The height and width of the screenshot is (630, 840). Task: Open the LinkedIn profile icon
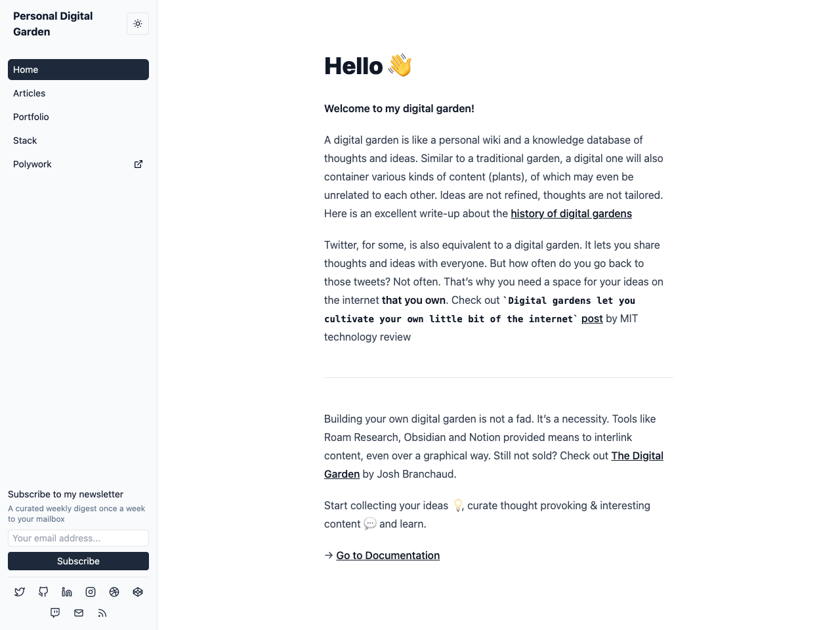coord(67,592)
